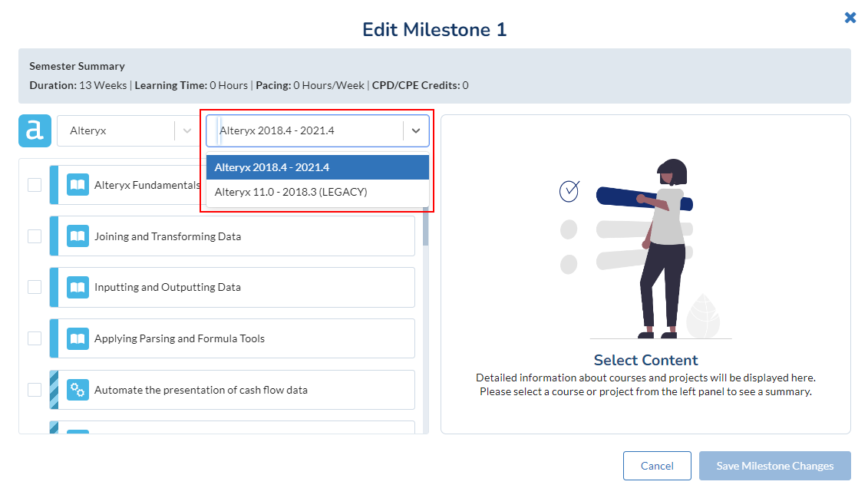Tick the Joining and Transforming Data checkbox

[35, 236]
